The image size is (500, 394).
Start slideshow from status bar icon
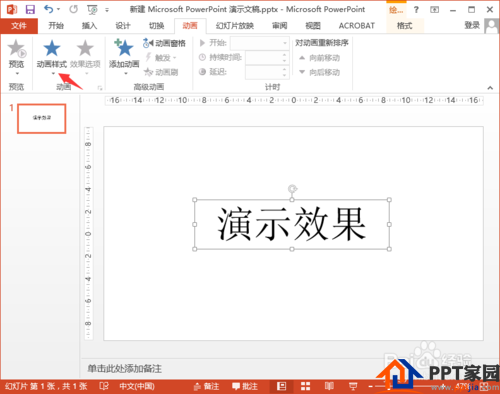coord(353,386)
